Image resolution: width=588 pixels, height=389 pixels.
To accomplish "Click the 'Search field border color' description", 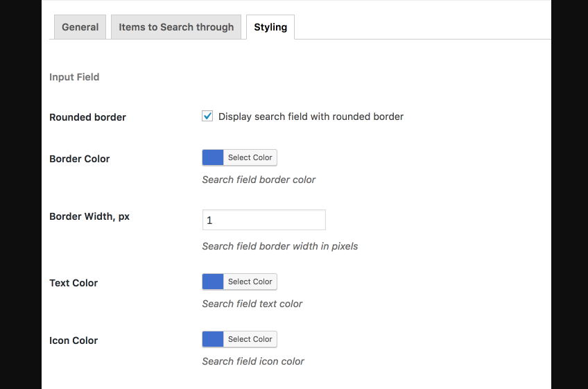I will (259, 180).
